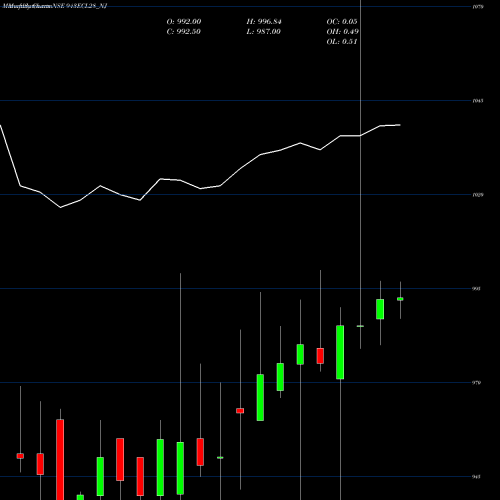The image size is (500, 500).
Task: Click the low price value 'L: 987.00'
Action: pos(264,32)
